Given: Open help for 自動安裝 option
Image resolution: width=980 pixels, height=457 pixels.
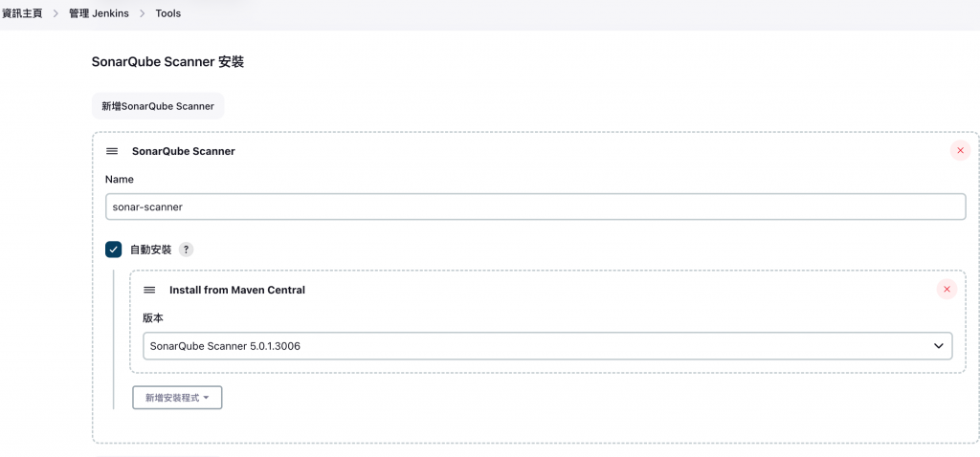Looking at the screenshot, I should coord(187,250).
